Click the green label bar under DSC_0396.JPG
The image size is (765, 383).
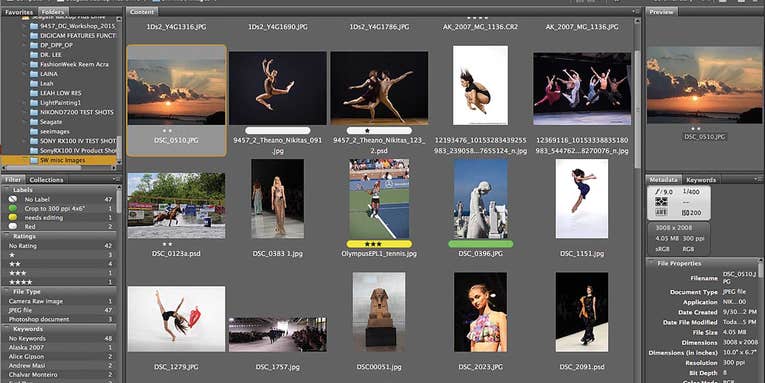[x=481, y=244]
